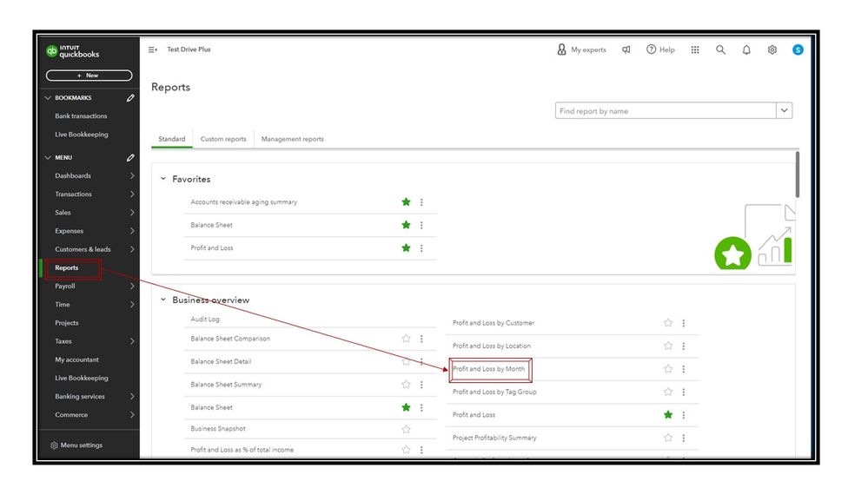The width and height of the screenshot is (868, 488).
Task: Open more options for Accounts receivable aging summary
Action: 421,202
